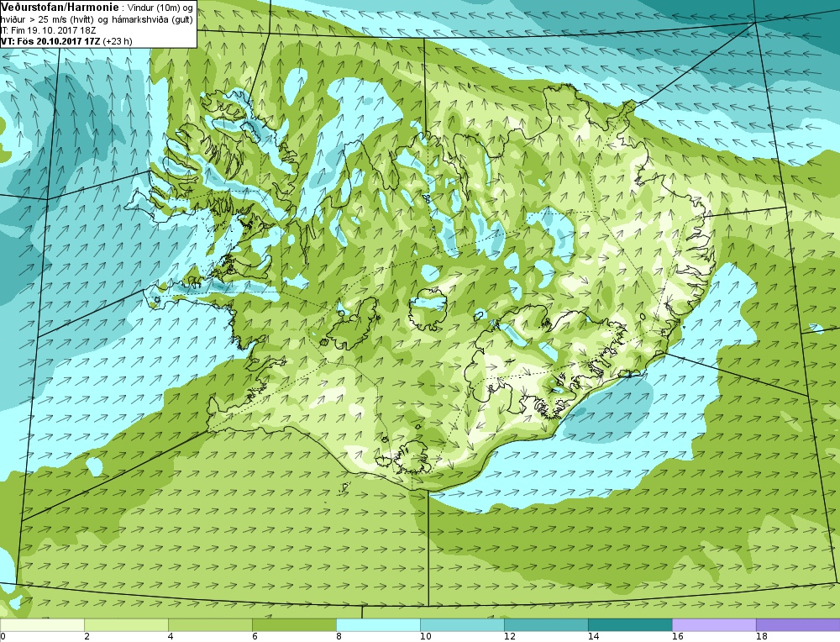The height and width of the screenshot is (642, 840).
Task: Click the 'Veðurstofan/Harmonie' title text
Action: pyautogui.click(x=60, y=8)
